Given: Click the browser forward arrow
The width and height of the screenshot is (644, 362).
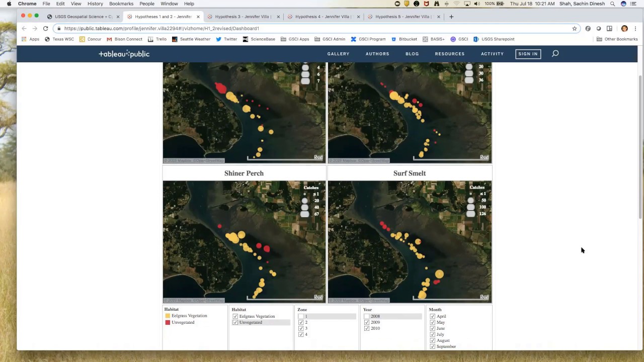Looking at the screenshot, I should pos(35,29).
